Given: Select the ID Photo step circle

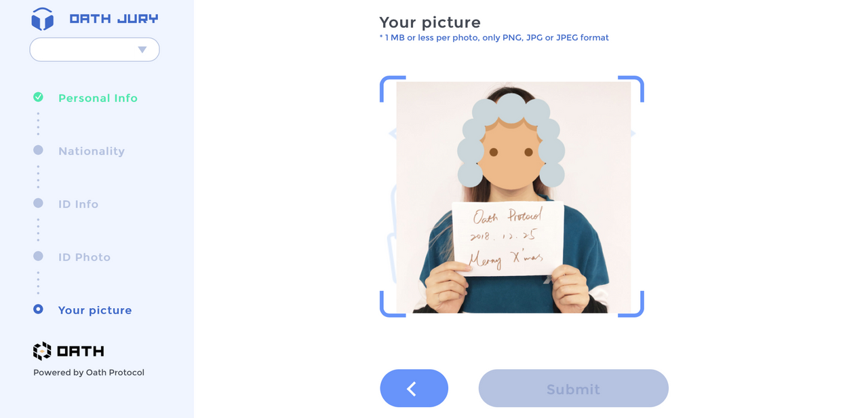Looking at the screenshot, I should click(x=38, y=256).
